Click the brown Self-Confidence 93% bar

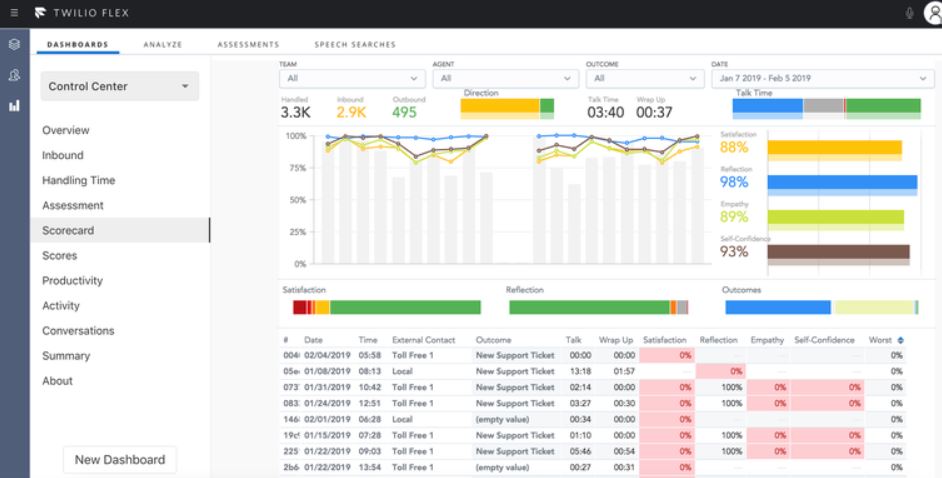(839, 252)
